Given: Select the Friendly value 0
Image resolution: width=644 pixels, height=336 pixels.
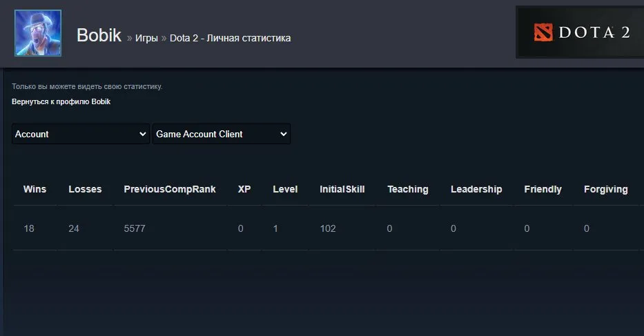Looking at the screenshot, I should tap(527, 228).
